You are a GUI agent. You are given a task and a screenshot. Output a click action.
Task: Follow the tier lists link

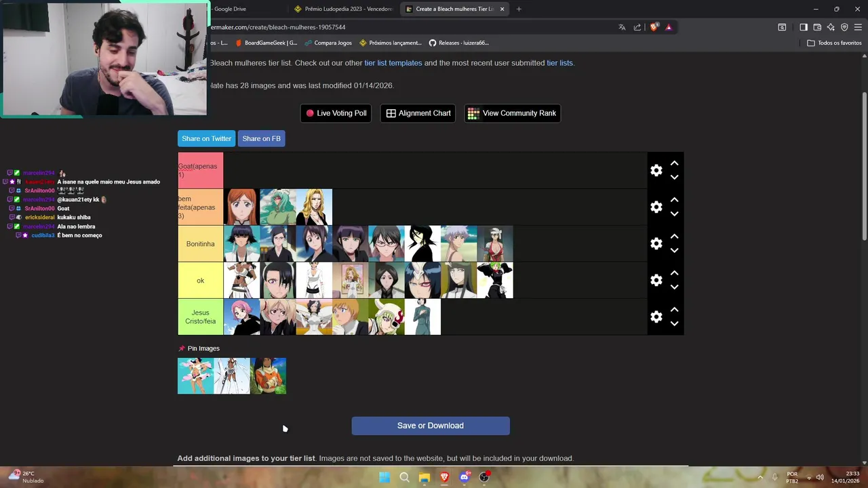click(559, 63)
